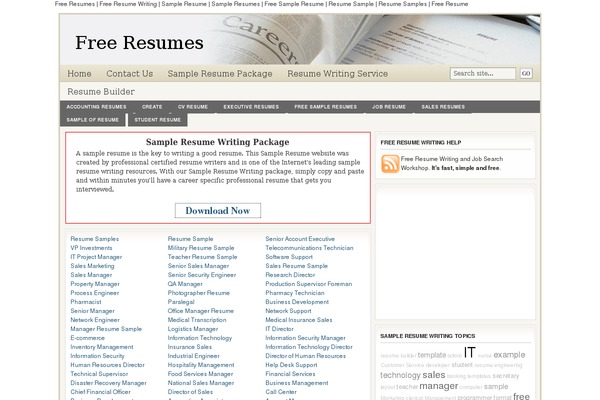Switch to Sample of Resume tab
The width and height of the screenshot is (600, 400).
93,120
